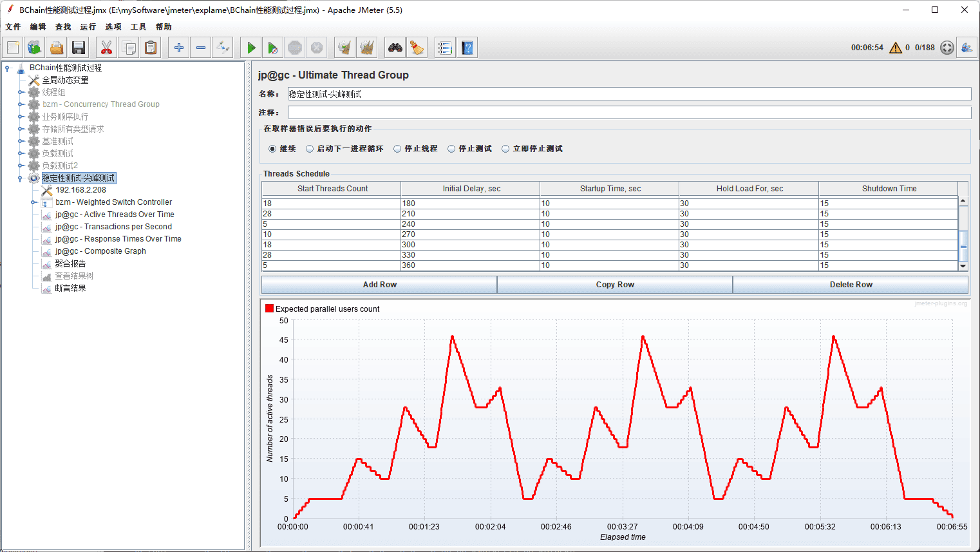
Task: Click the Add Row button
Action: (379, 285)
